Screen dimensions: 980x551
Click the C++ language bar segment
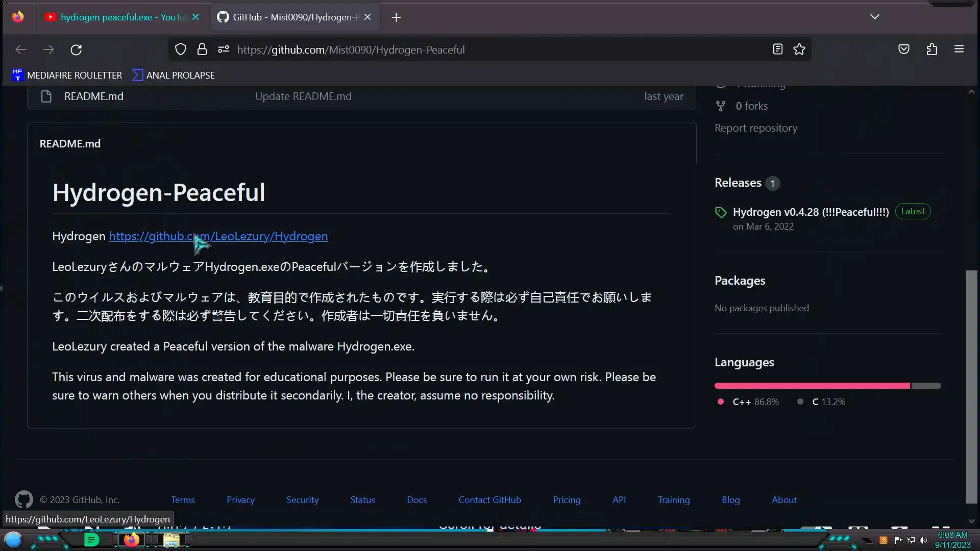point(812,386)
